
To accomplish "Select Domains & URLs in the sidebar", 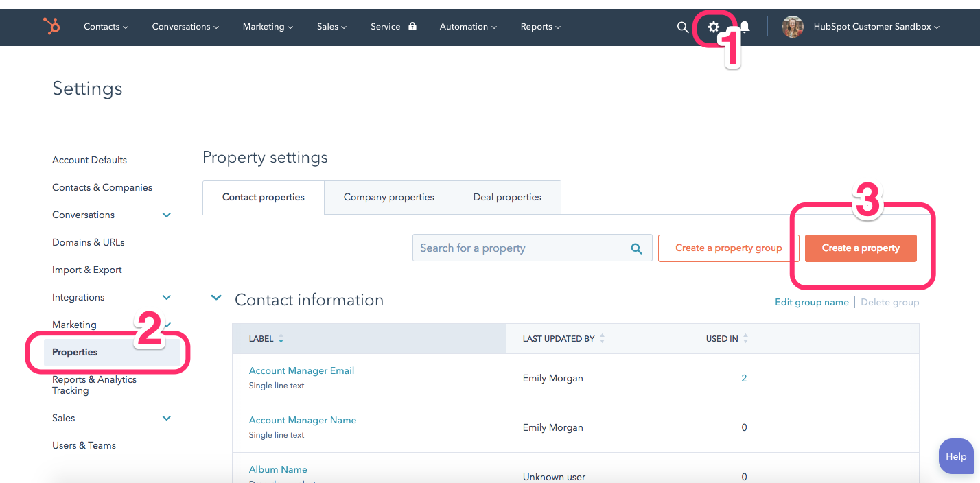I will coord(89,242).
